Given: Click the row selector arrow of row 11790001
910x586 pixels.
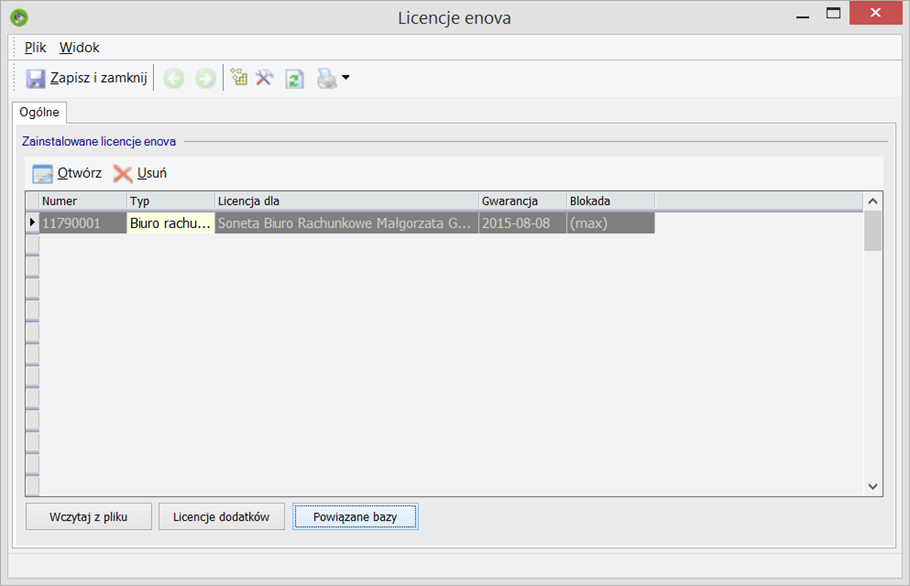Looking at the screenshot, I should click(x=32, y=223).
